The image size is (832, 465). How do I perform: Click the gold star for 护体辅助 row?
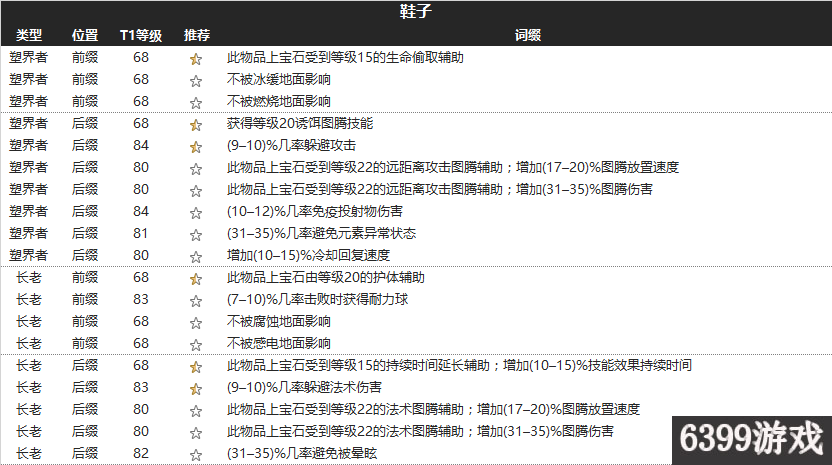point(196,279)
